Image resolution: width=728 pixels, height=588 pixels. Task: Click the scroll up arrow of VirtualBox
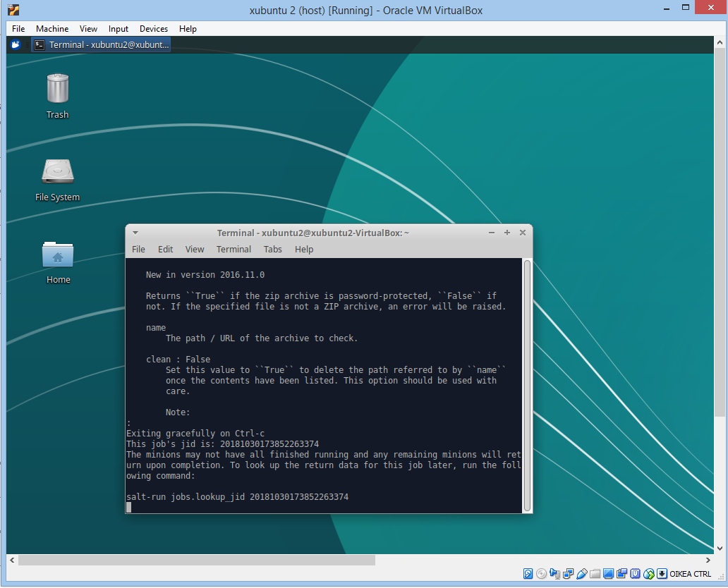(x=720, y=42)
